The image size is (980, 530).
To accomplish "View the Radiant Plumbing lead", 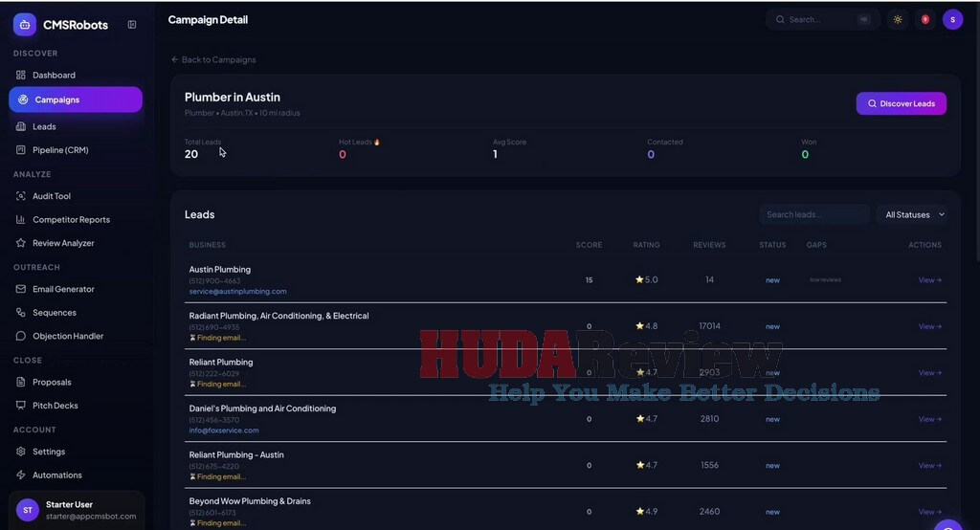I will 929,326.
